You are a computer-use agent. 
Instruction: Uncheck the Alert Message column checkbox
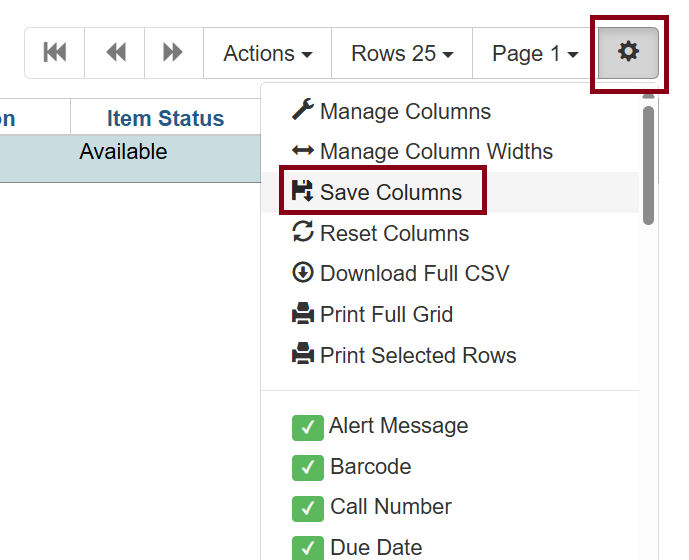click(307, 427)
